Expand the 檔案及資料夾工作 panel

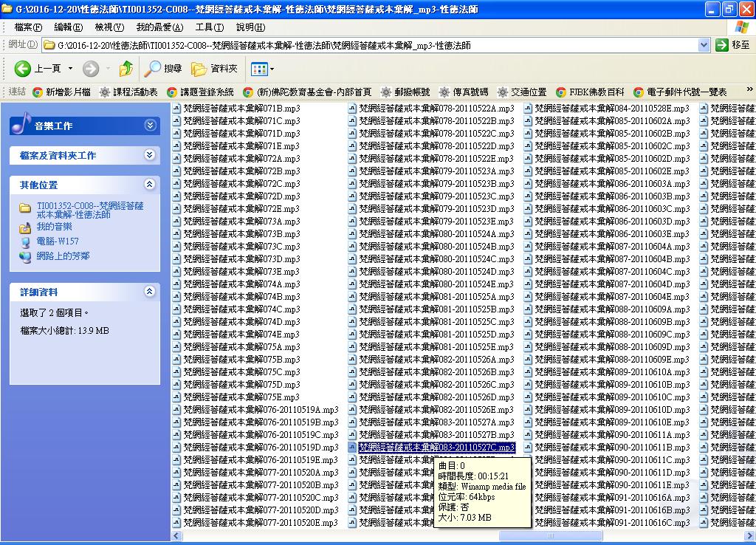click(150, 155)
